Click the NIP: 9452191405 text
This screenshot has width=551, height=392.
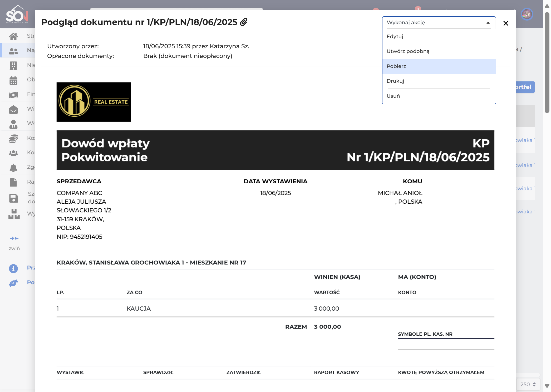point(80,237)
